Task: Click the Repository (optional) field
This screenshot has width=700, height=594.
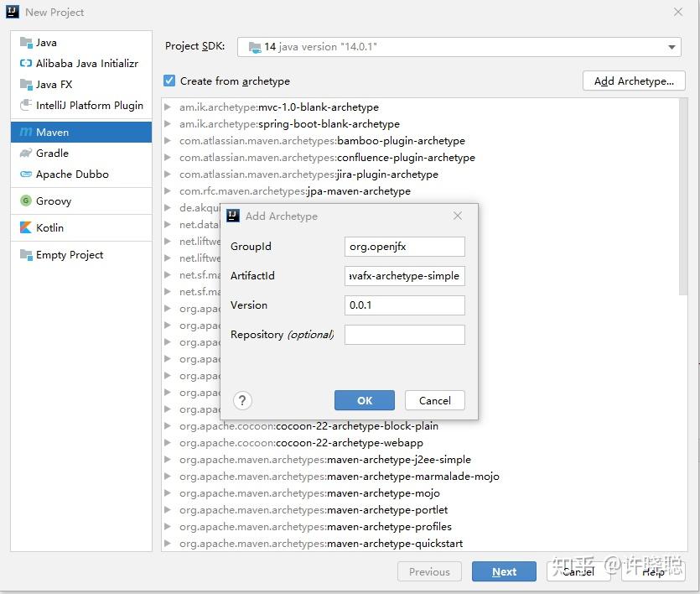Action: click(x=404, y=335)
